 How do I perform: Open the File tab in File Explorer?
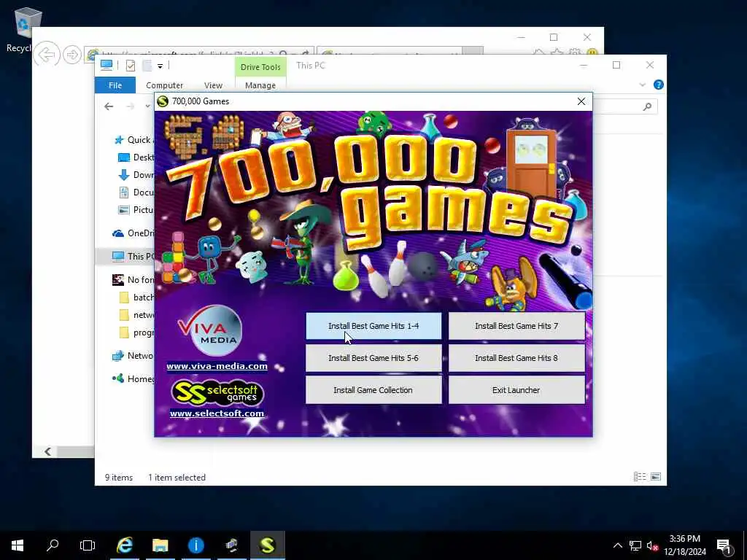pyautogui.click(x=115, y=85)
